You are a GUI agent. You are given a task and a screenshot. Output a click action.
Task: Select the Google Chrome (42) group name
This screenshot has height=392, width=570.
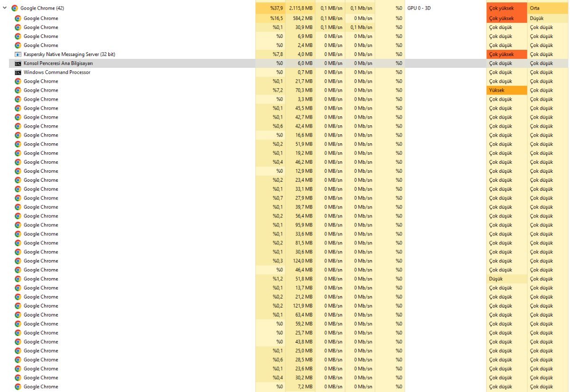[x=43, y=8]
